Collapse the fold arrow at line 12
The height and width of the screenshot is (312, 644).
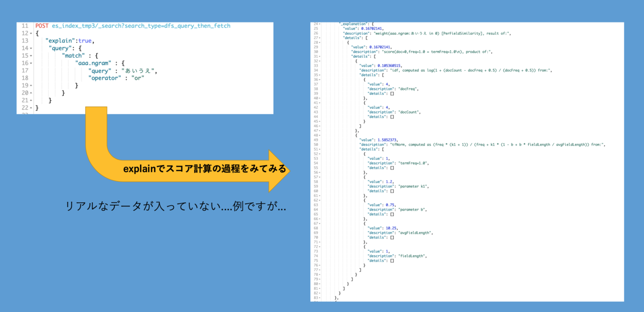31,33
